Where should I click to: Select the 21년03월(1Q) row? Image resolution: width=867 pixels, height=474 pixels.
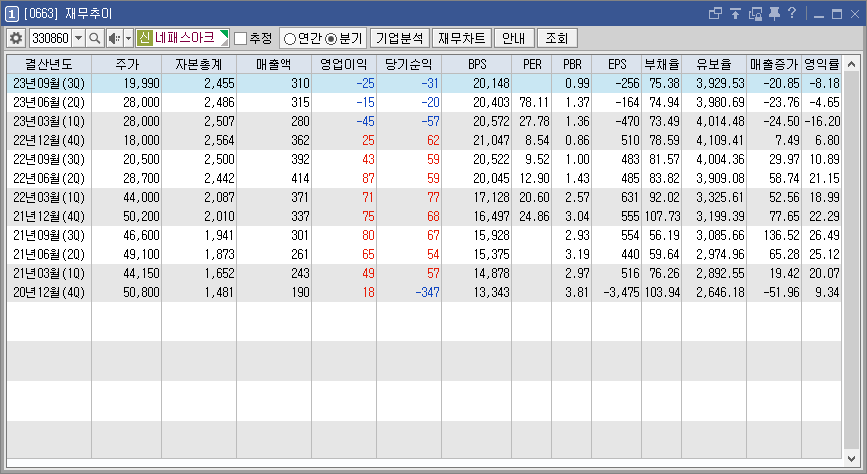(x=424, y=273)
